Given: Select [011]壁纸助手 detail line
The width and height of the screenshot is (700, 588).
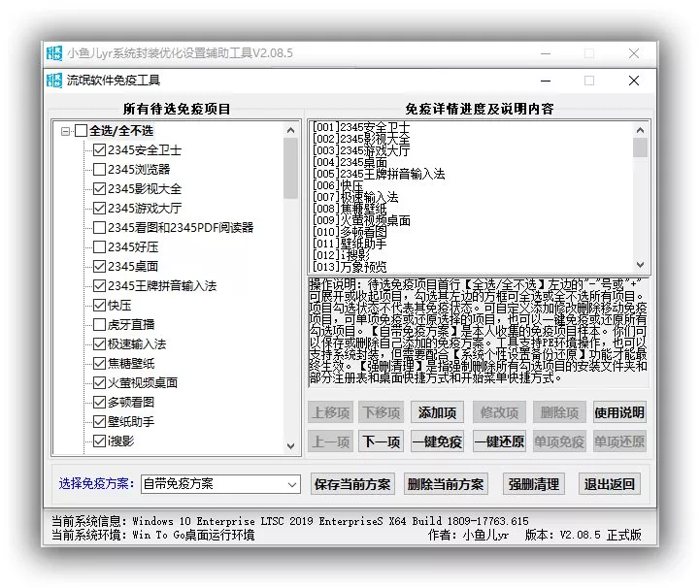Looking at the screenshot, I should coord(350,244).
